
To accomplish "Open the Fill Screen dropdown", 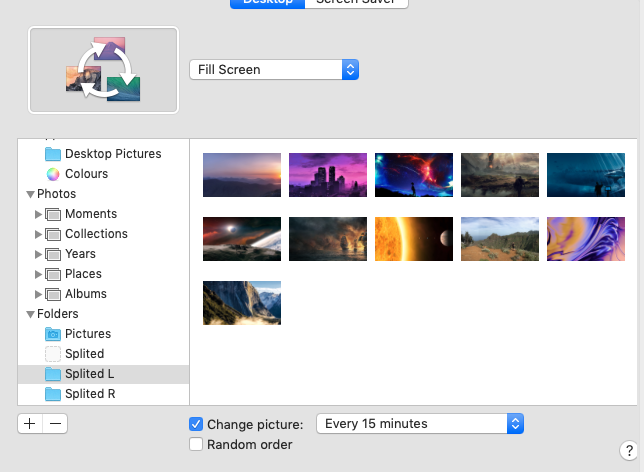I will [x=274, y=70].
